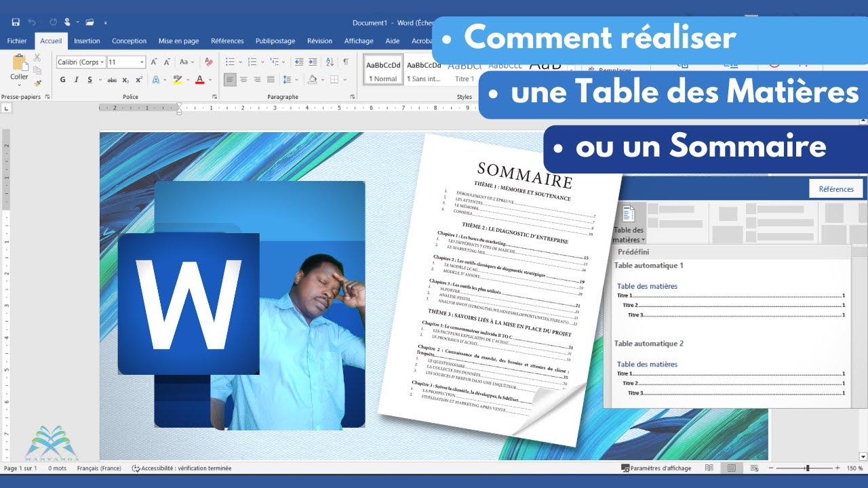Screen dimensions: 868x488
Task: Toggle underline (S) formatting
Action: pos(89,79)
